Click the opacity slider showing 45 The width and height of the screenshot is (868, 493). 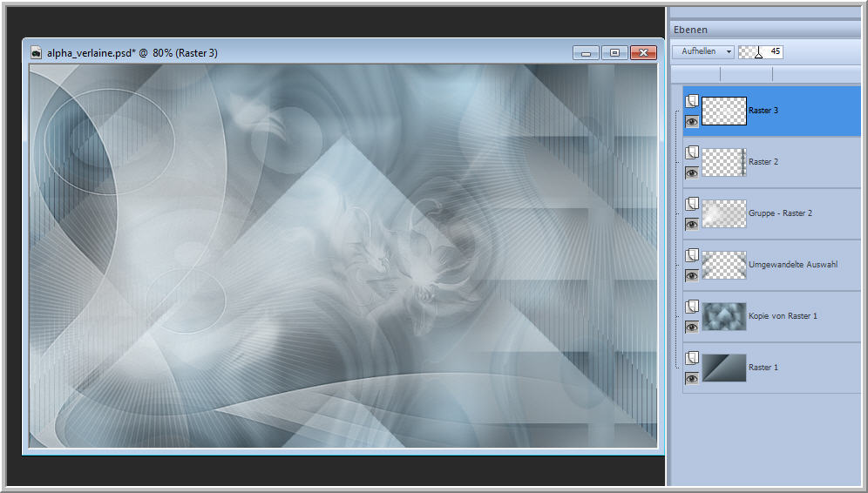point(760,51)
